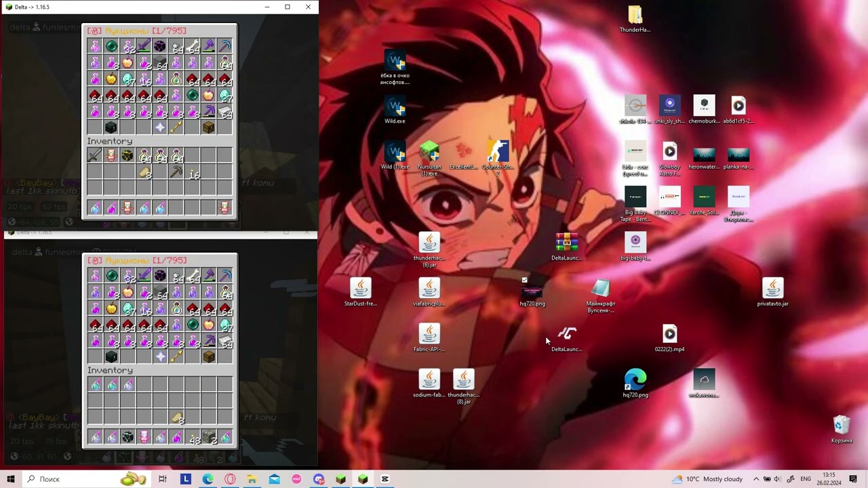This screenshot has width=868, height=488.
Task: Select the netherite pickaxe in upper auction window
Action: (210, 112)
